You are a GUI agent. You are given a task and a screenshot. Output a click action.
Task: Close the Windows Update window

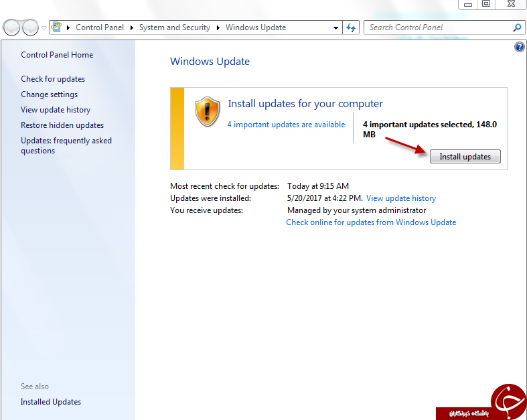tap(511, 5)
